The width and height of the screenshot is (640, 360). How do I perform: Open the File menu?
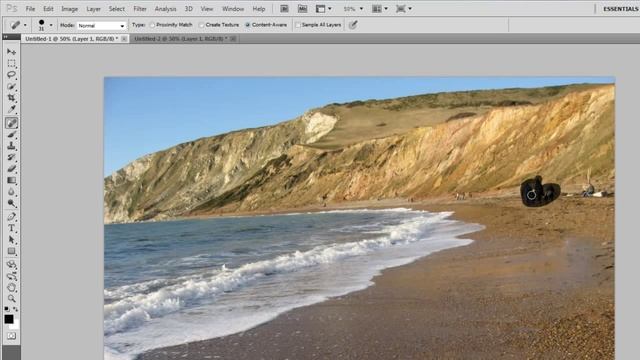[x=30, y=9]
